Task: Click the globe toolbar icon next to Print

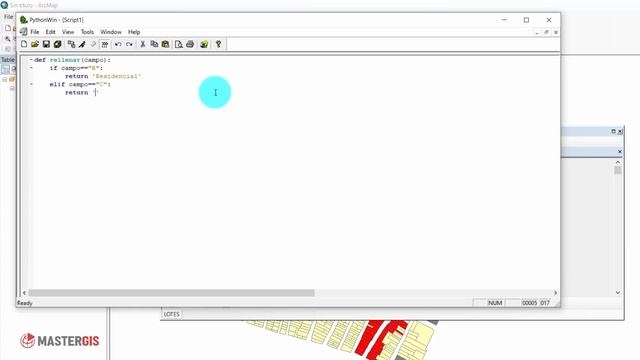Action: pos(204,44)
